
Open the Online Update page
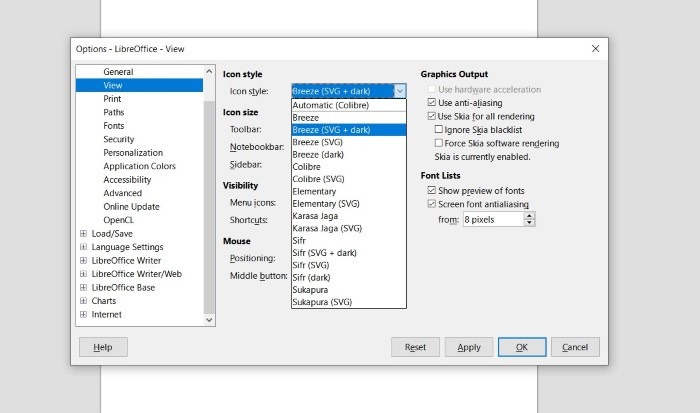[131, 206]
